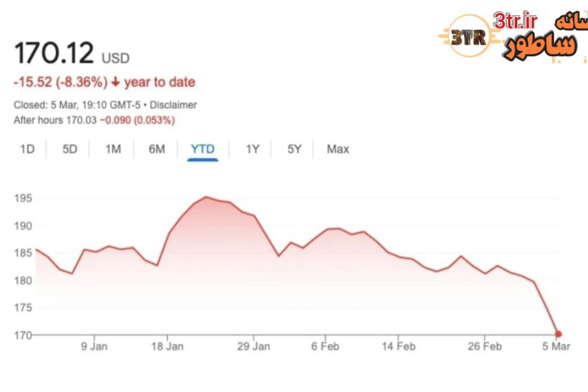Screen dimensions: 588x392
Task: Click the currently active YTD tab
Action: [x=202, y=149]
